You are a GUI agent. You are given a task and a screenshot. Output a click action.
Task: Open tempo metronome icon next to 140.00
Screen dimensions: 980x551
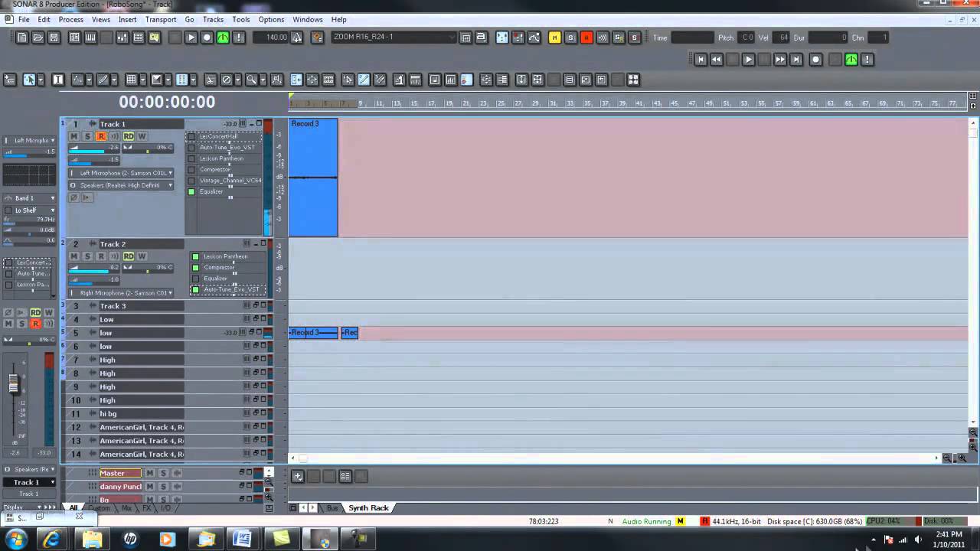pyautogui.click(x=297, y=37)
